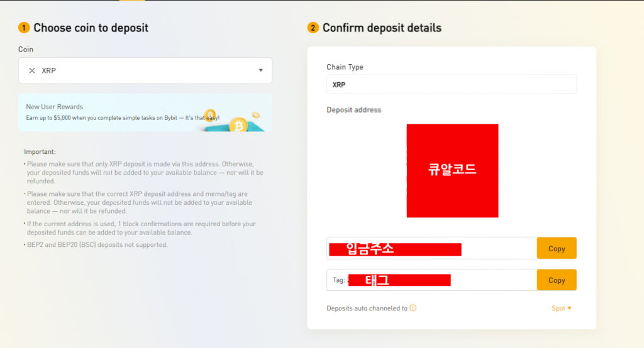The height and width of the screenshot is (348, 644).
Task: Click "Deposits auto channeled to" text
Action: click(x=367, y=308)
